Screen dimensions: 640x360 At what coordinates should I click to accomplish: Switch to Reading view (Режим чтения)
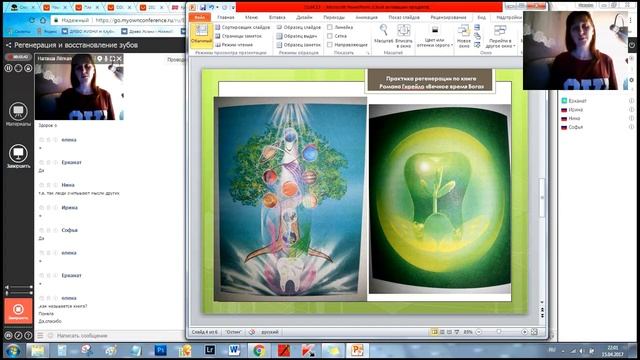click(234, 45)
